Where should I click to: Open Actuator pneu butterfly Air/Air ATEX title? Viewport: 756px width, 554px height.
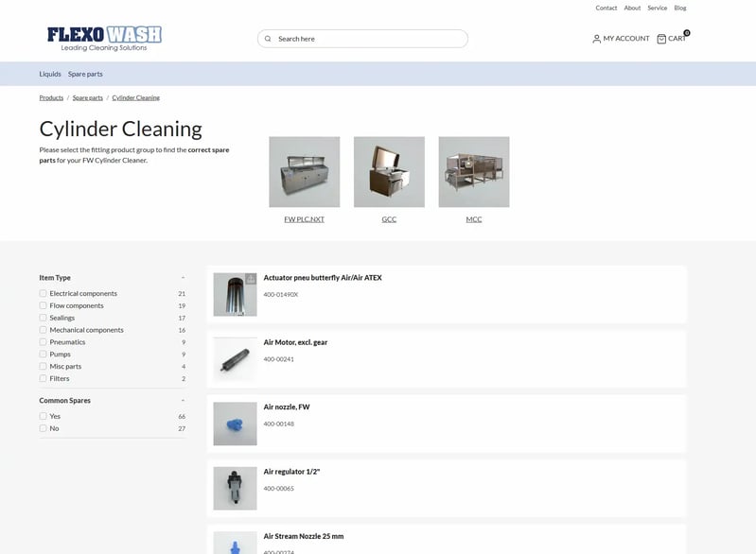click(323, 278)
